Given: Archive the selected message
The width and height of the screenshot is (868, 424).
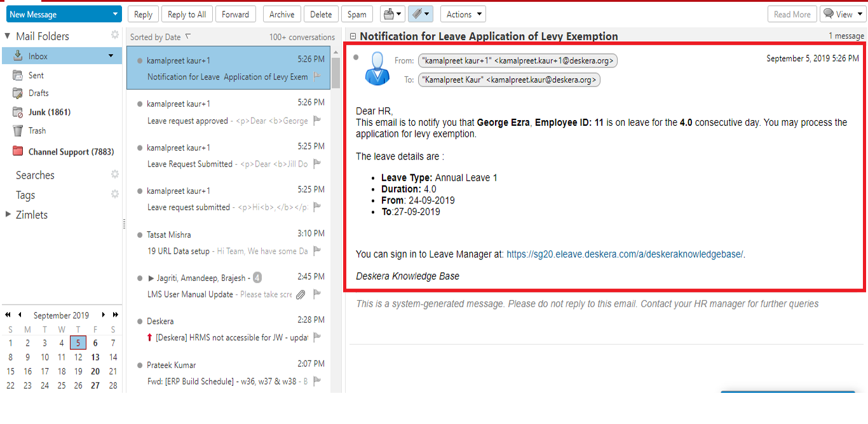Looking at the screenshot, I should coord(281,14).
